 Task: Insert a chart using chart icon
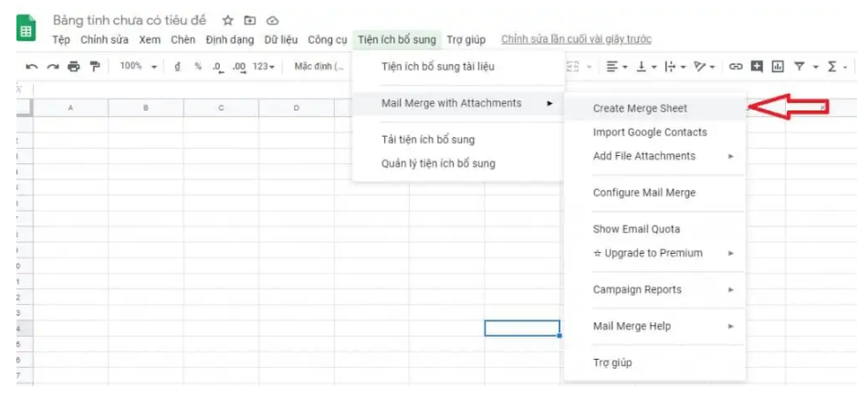pyautogui.click(x=778, y=67)
